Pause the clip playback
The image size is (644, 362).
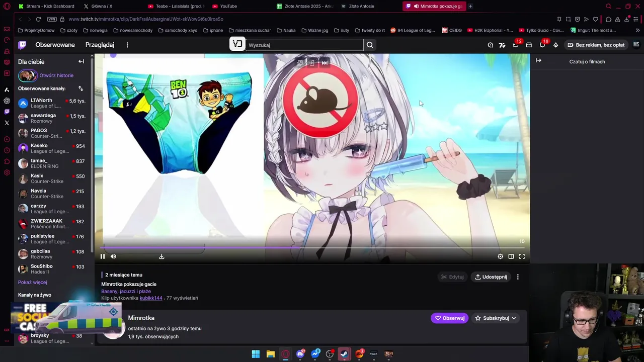pyautogui.click(x=103, y=256)
